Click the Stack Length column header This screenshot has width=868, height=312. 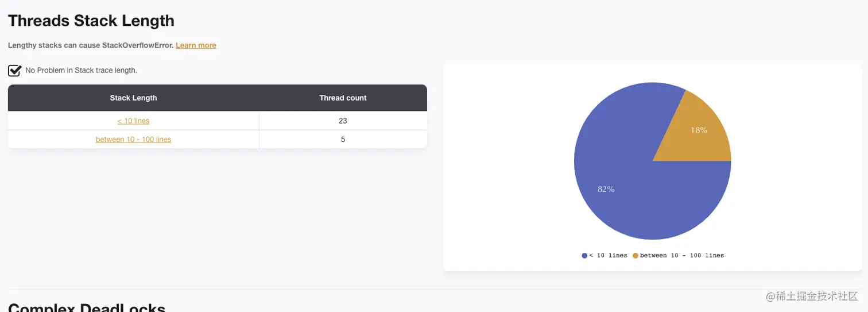point(133,98)
